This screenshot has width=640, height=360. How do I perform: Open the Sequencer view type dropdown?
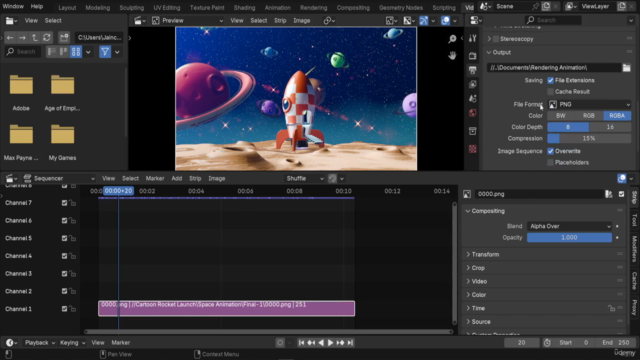[x=59, y=178]
